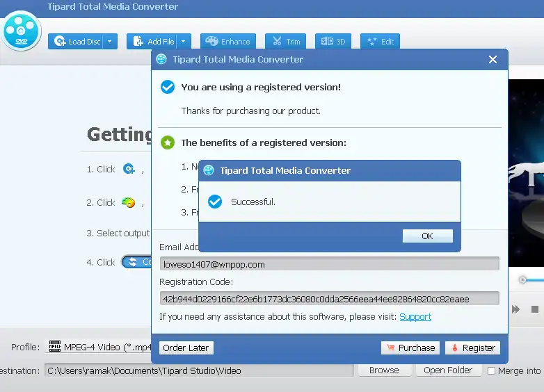Close the registration dialog

pyautogui.click(x=493, y=60)
